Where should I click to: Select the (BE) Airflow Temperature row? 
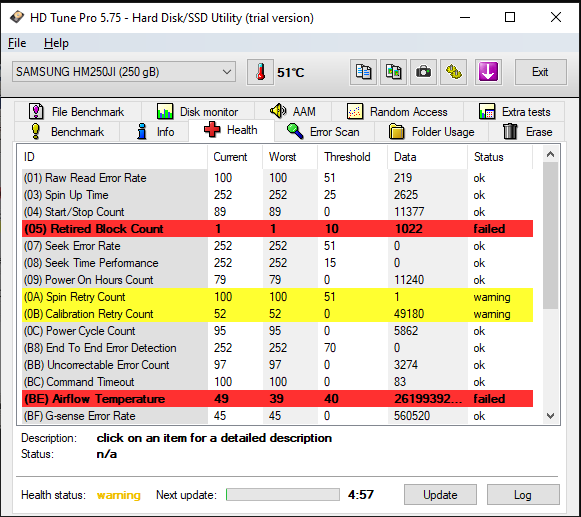click(278, 399)
